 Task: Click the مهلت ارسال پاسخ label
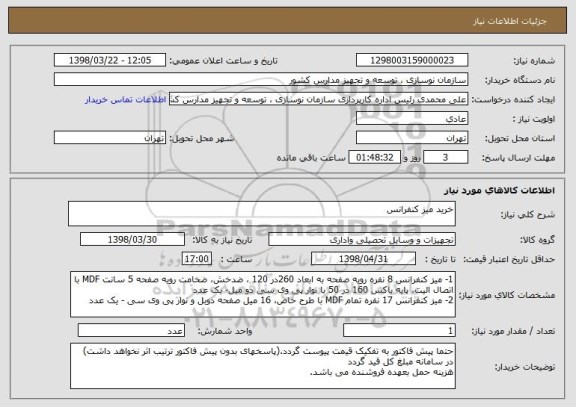[x=518, y=158]
